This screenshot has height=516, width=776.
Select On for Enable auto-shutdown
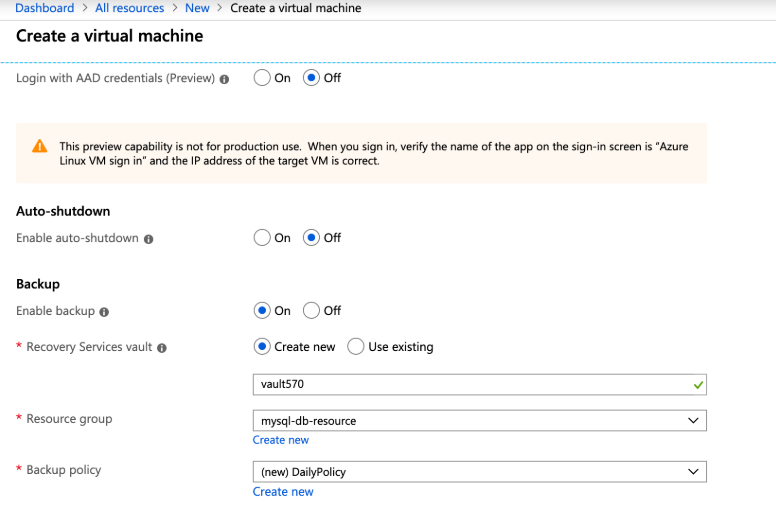click(263, 238)
